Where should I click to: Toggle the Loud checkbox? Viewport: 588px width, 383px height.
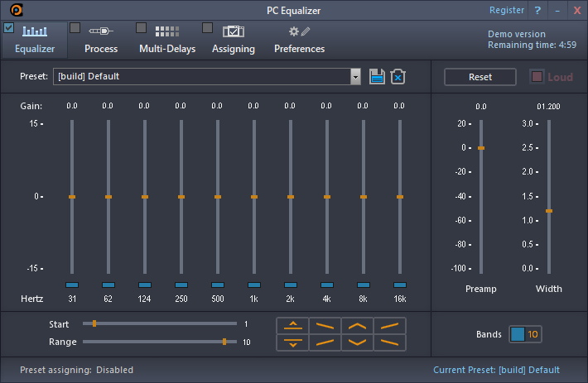[537, 77]
